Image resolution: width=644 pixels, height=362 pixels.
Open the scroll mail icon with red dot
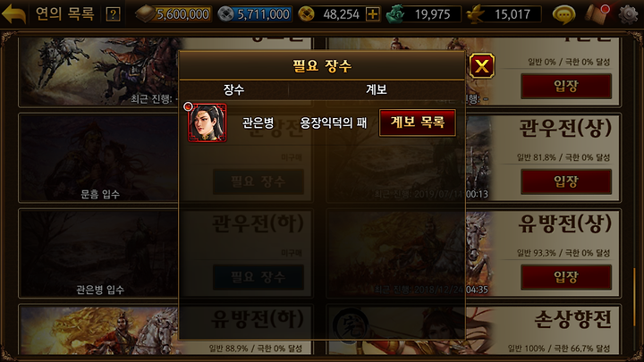597,14
